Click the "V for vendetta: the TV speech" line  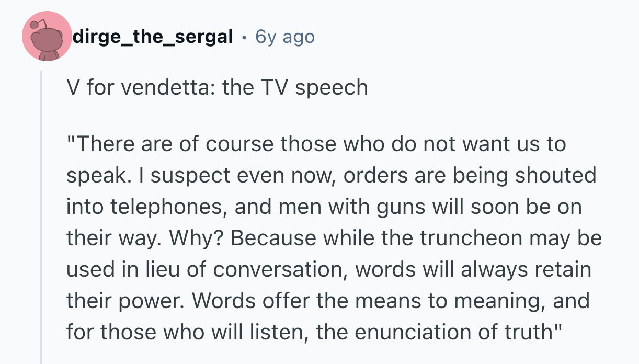(217, 87)
